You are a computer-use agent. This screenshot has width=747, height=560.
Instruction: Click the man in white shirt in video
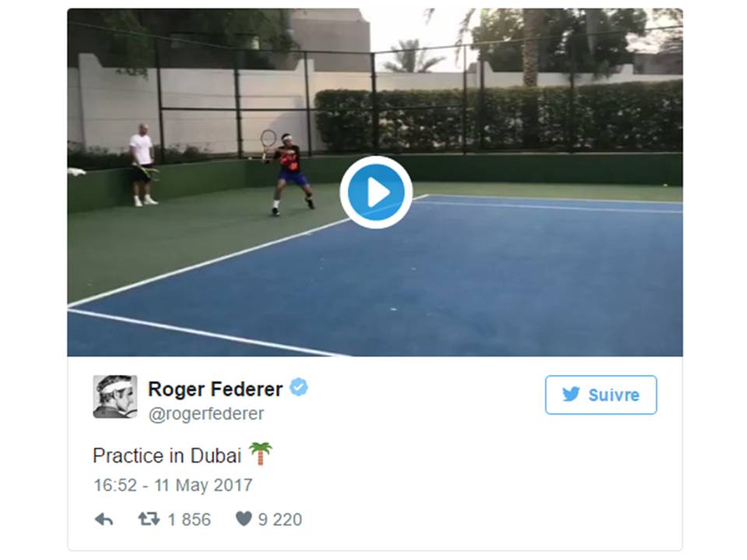click(142, 163)
